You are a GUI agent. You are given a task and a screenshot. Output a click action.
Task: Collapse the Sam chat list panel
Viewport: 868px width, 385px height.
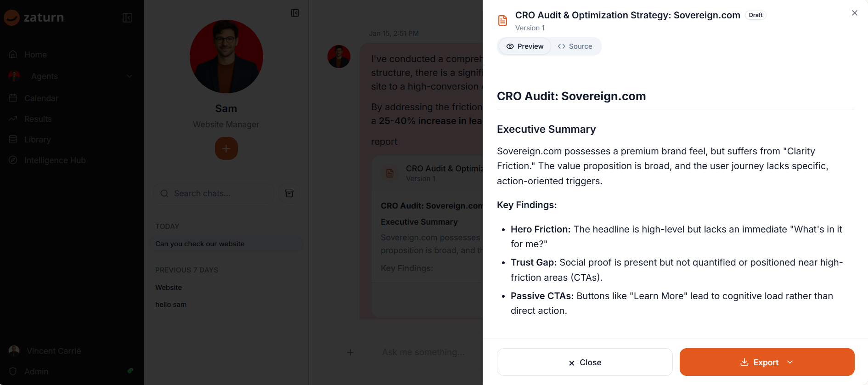coord(295,13)
